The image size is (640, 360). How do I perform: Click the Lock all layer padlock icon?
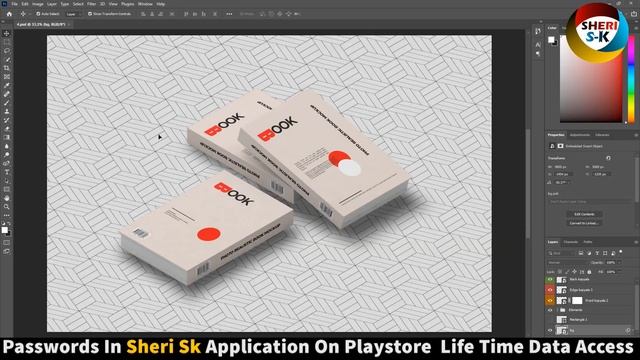point(589,272)
